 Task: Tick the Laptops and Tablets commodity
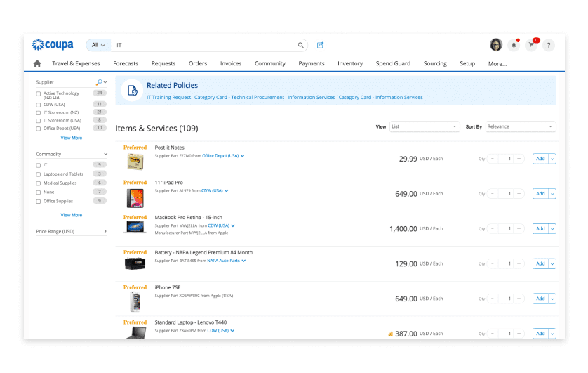[x=39, y=174]
